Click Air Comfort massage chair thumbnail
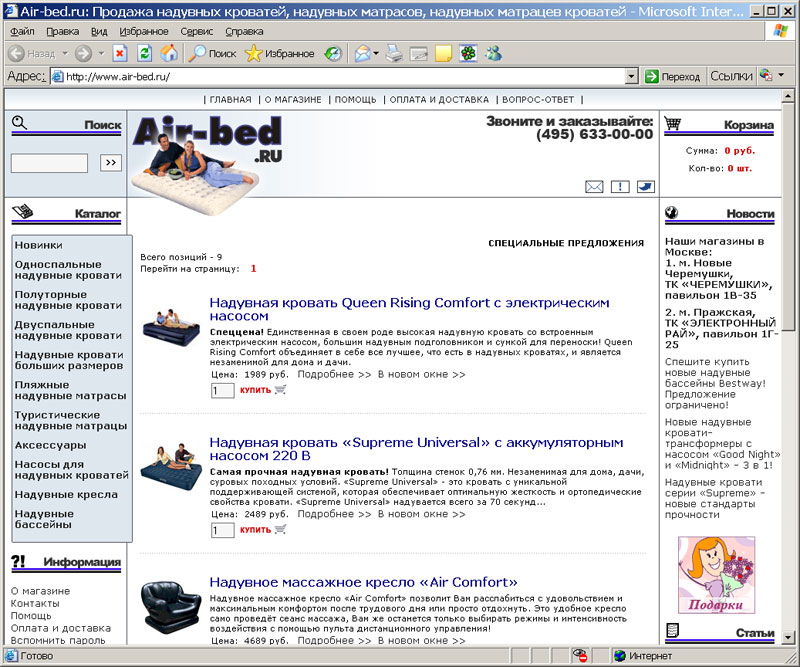This screenshot has width=800, height=667. click(170, 607)
